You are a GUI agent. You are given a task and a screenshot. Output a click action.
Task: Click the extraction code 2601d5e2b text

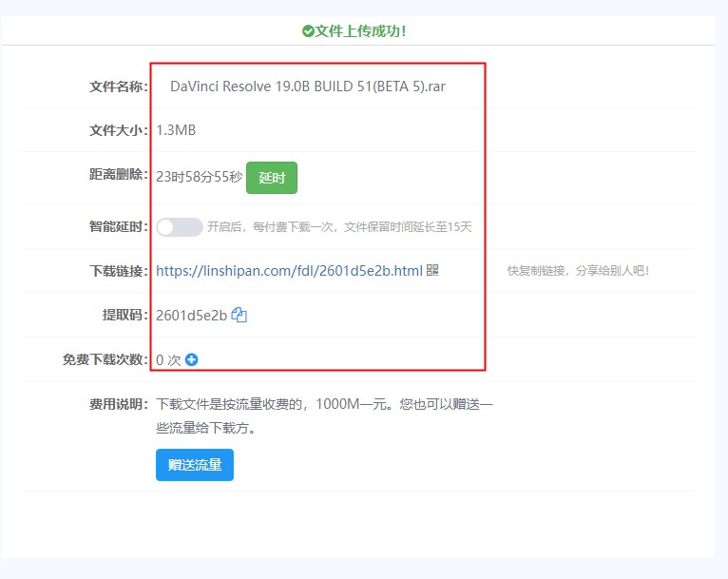click(x=191, y=316)
